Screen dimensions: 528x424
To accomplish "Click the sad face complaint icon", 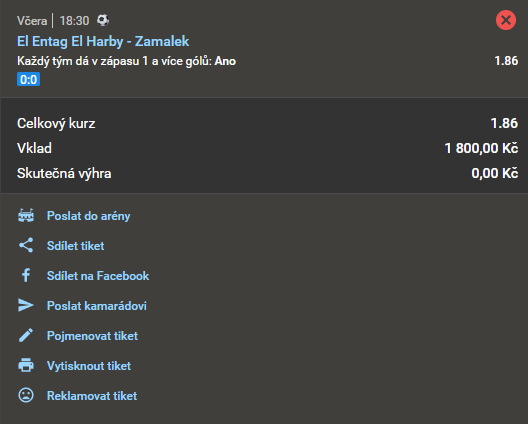I will click(26, 395).
